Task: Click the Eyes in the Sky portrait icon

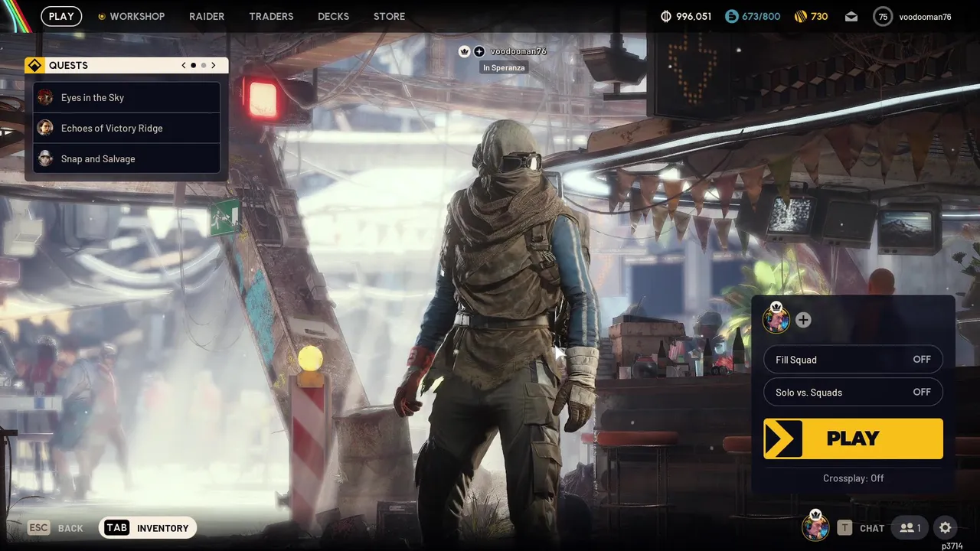Action: pyautogui.click(x=45, y=97)
